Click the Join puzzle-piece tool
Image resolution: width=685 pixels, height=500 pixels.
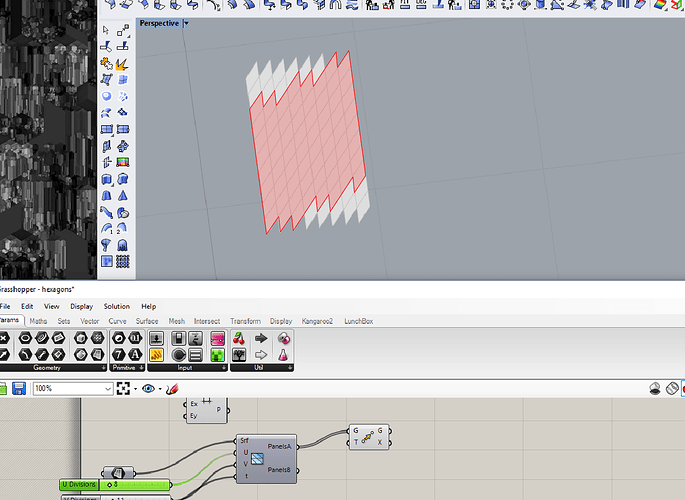[106, 64]
